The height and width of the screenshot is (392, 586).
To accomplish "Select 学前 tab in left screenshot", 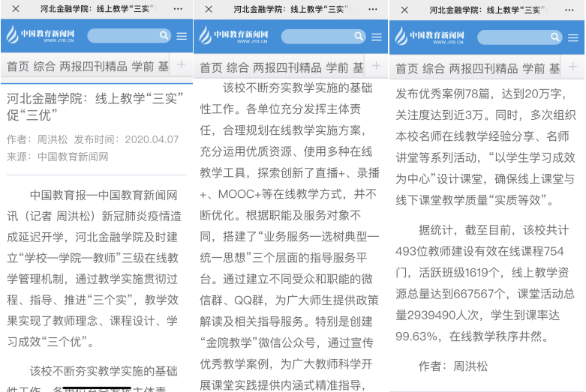I will pos(143,67).
